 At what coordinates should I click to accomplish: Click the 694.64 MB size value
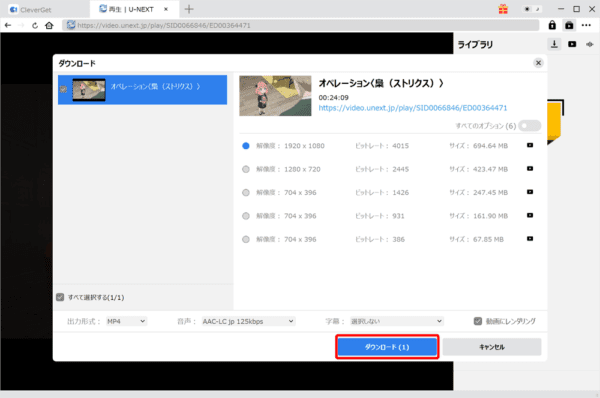point(490,146)
